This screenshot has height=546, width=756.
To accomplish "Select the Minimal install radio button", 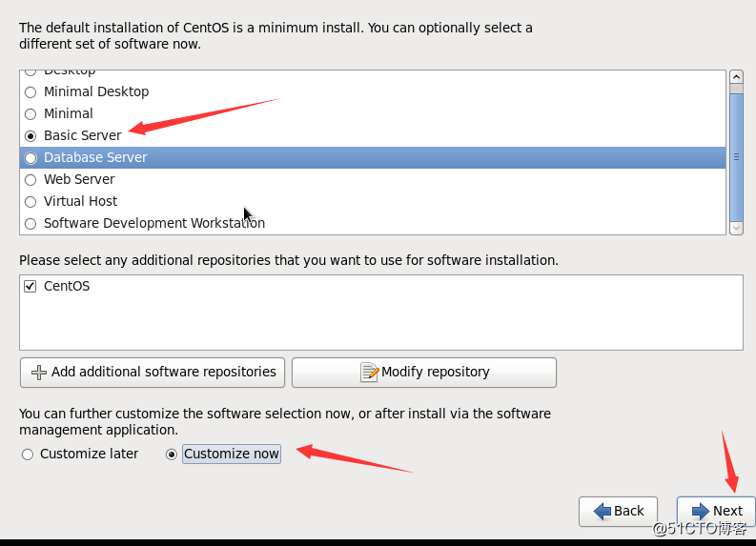I will click(31, 114).
